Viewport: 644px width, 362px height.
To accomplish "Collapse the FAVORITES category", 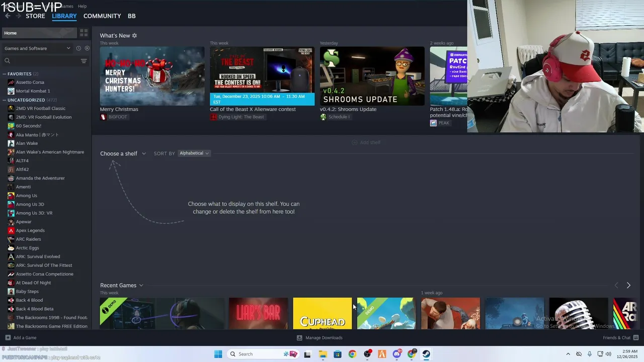I will pyautogui.click(x=5, y=74).
